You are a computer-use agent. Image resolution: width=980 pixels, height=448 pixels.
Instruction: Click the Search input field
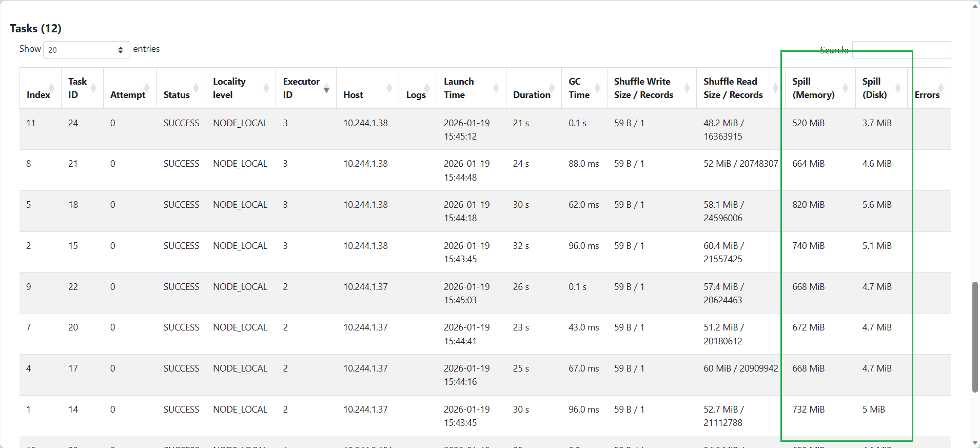coord(901,50)
